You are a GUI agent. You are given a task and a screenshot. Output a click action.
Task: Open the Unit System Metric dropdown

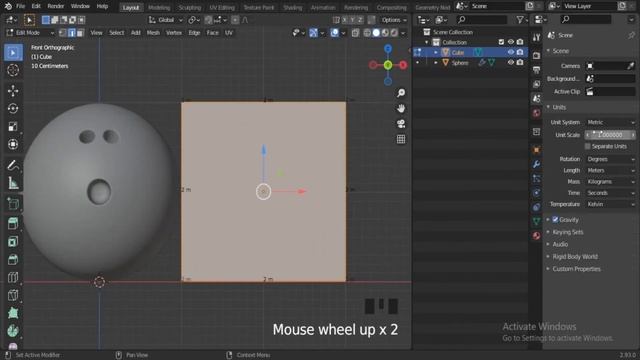point(611,122)
